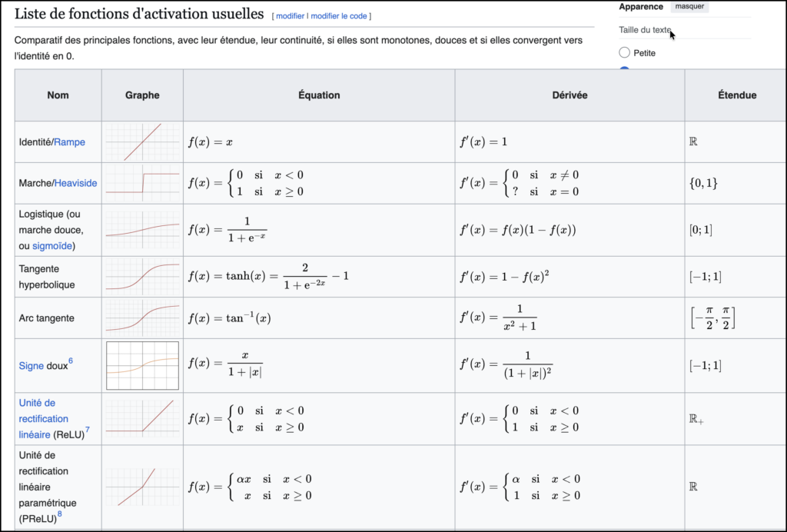Open the Logistique sigmoid graph image

click(142, 230)
